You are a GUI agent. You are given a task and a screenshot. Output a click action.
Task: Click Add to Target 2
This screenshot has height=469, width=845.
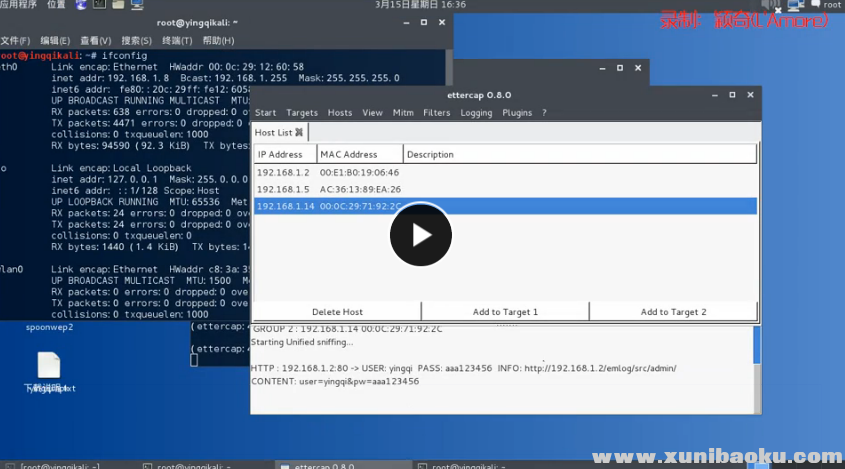[673, 312]
